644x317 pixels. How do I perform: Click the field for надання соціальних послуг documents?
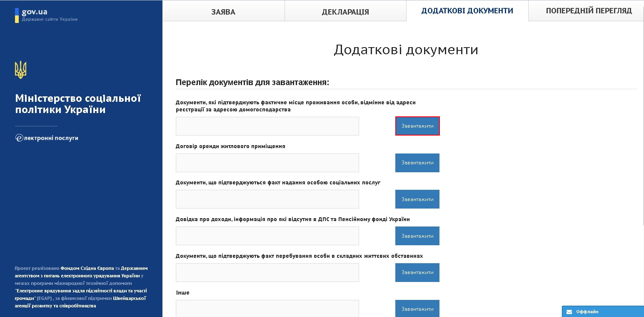(267, 199)
